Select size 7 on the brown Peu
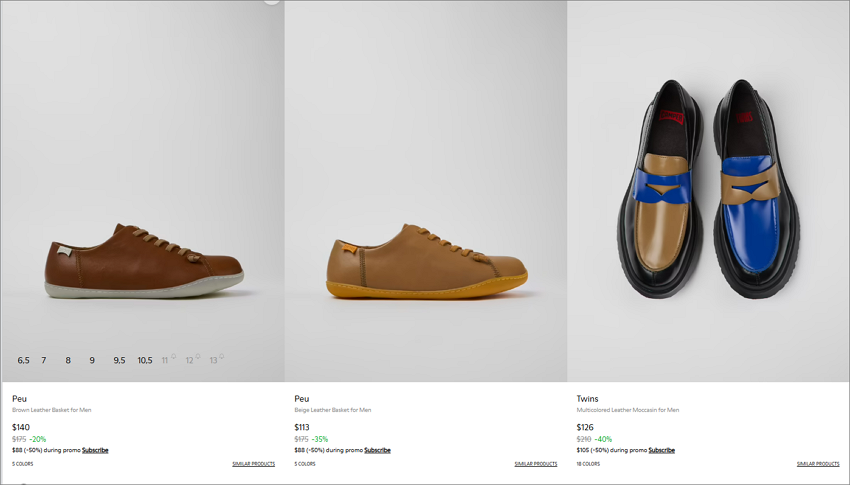 point(44,360)
